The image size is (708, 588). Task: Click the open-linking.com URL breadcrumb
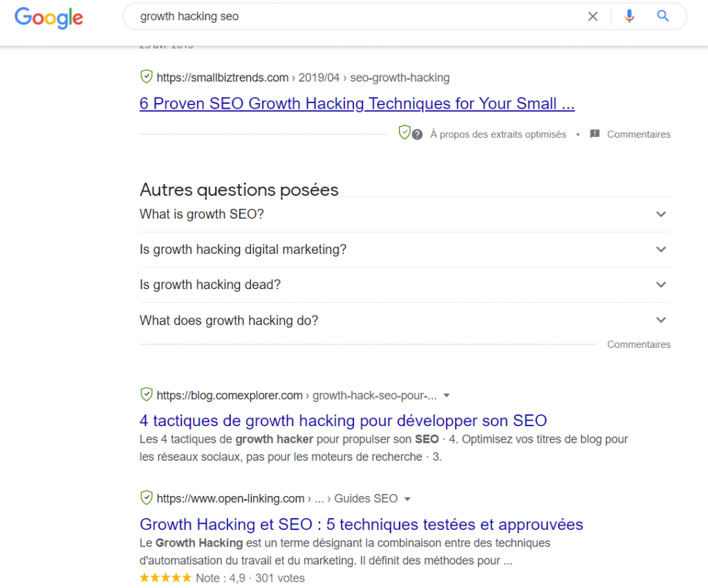(277, 499)
